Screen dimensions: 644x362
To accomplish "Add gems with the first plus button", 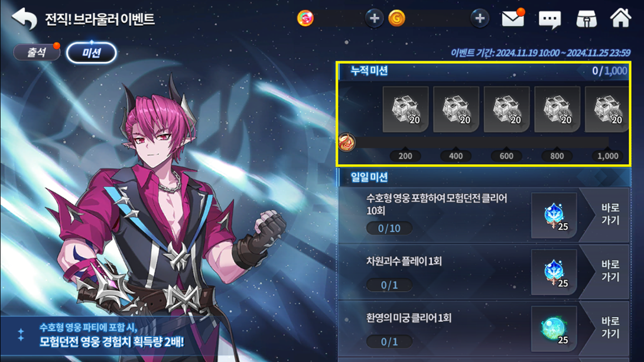I will 374,18.
